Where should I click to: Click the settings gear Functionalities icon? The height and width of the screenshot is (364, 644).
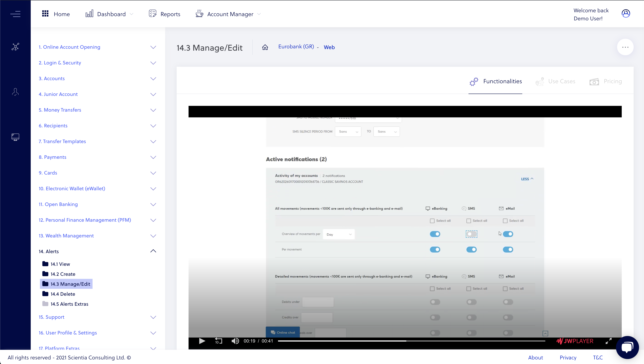point(474,81)
